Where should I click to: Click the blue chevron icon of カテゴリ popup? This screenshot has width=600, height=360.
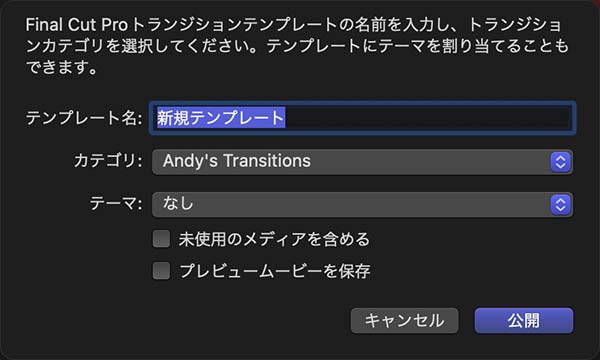coord(561,162)
